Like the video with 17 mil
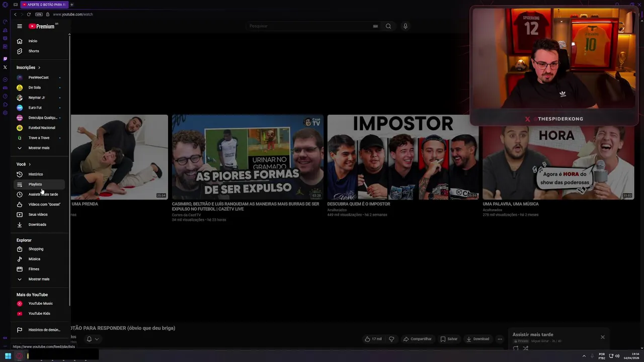The image size is (644, 362). point(373,339)
